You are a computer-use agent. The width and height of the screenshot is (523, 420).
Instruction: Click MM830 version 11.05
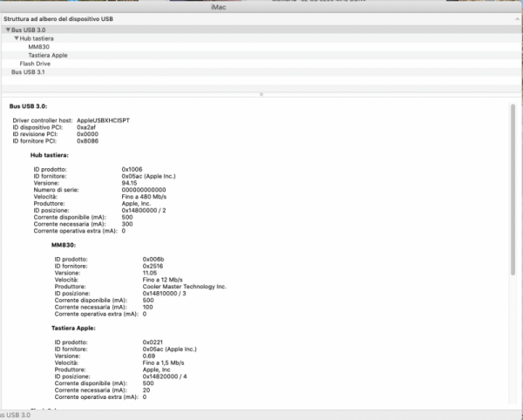tap(150, 273)
